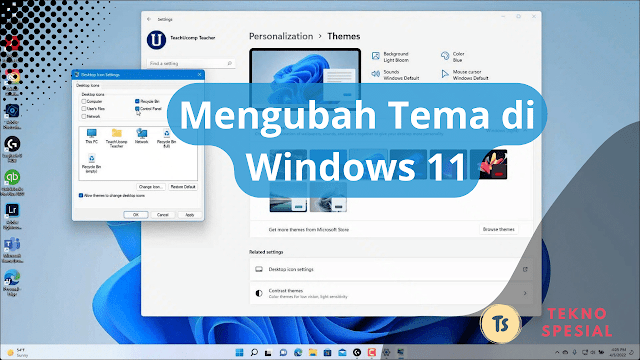Viewport: 640px width, 360px height.
Task: Open Background Light Bloom setting
Action: point(390,57)
